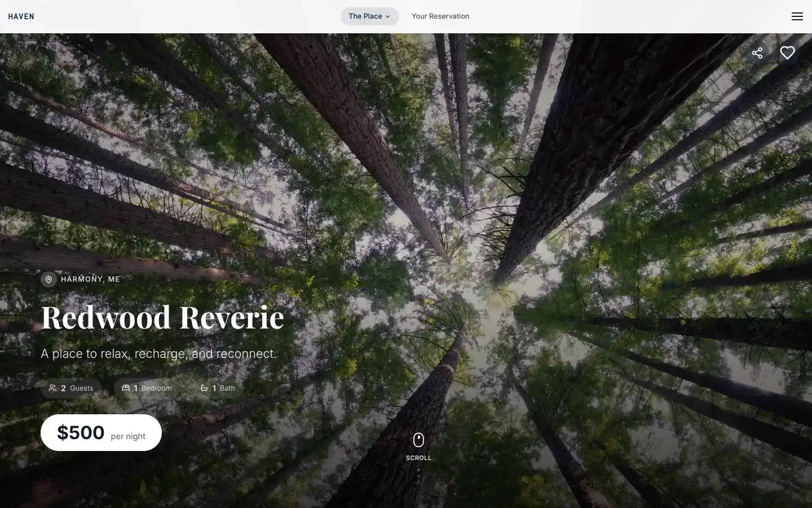The width and height of the screenshot is (812, 508).
Task: Click the $500 per night booking pill
Action: (x=101, y=432)
